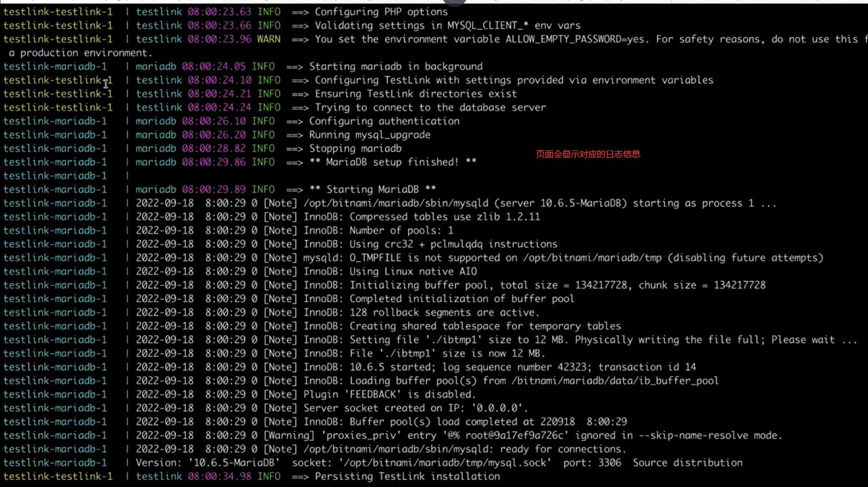Screen dimensions: 868x487
Task: Click "Initializing buffer pool" message
Action: [x=422, y=285]
